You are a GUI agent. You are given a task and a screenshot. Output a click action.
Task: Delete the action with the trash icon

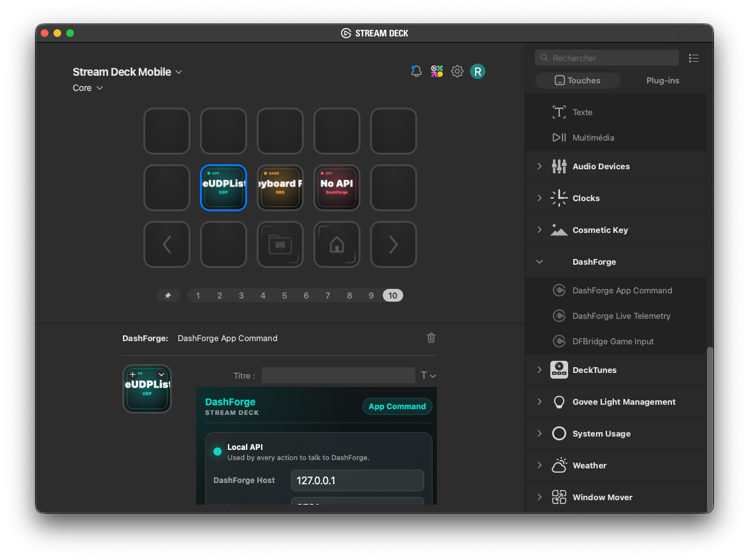431,338
